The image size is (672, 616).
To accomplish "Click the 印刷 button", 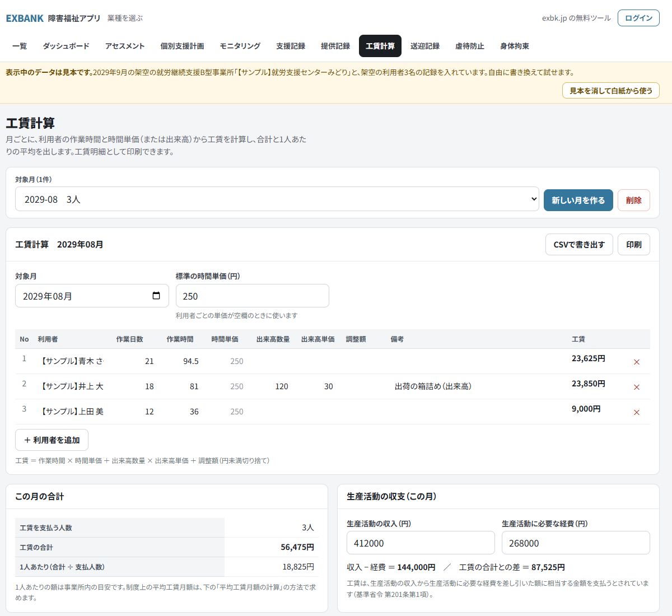I will pyautogui.click(x=634, y=245).
